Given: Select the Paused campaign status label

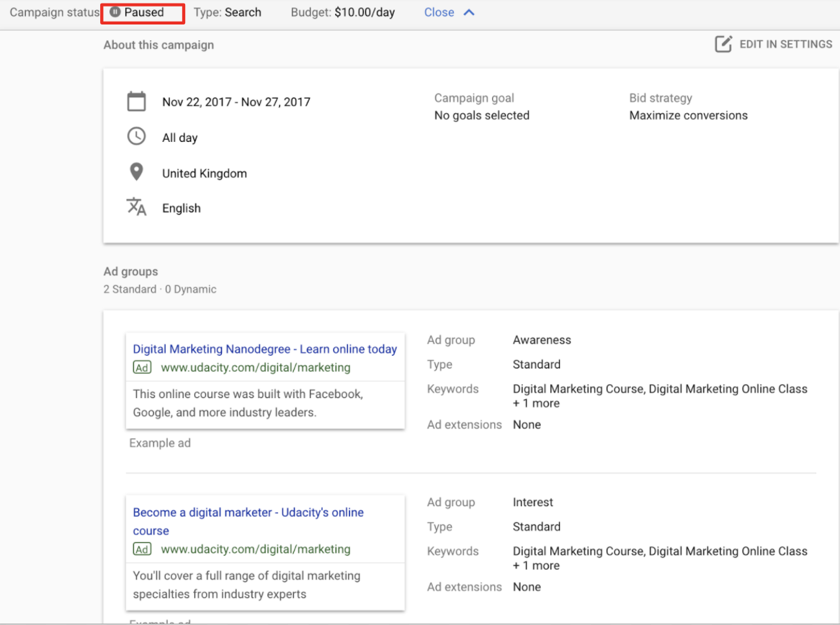Looking at the screenshot, I should pos(144,12).
